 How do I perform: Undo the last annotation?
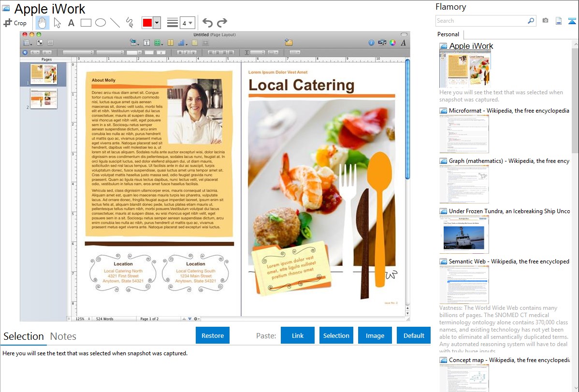207,23
